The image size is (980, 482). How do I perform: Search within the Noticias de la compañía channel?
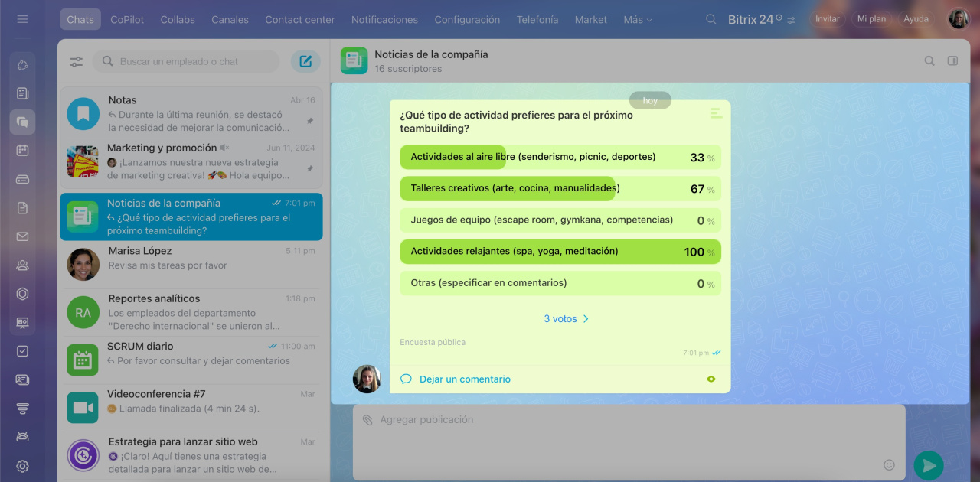click(x=929, y=61)
